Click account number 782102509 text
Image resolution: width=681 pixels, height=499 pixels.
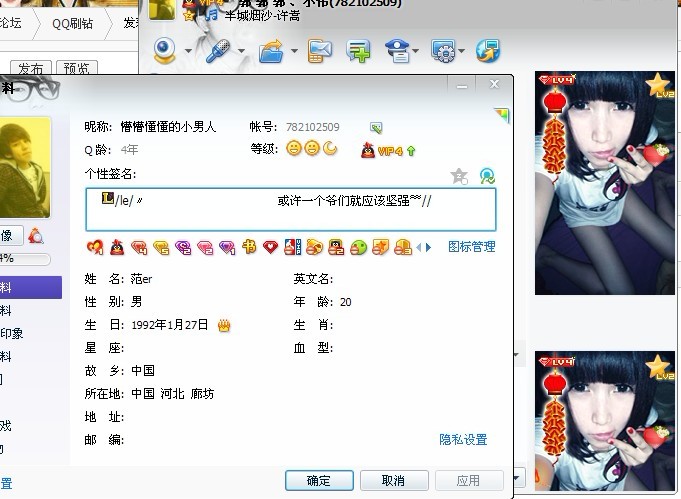point(313,127)
